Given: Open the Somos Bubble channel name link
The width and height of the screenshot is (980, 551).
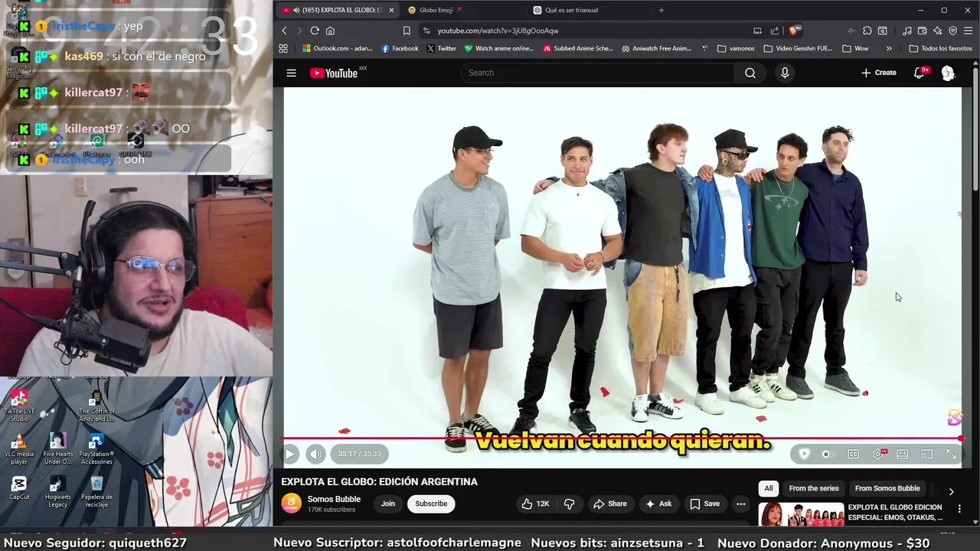Looking at the screenshot, I should [x=334, y=499].
